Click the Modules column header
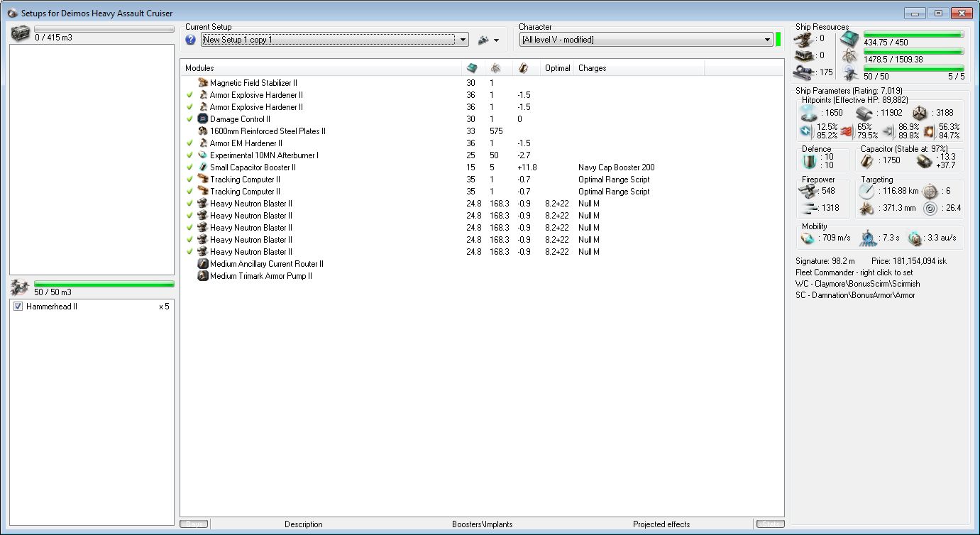 click(x=321, y=68)
